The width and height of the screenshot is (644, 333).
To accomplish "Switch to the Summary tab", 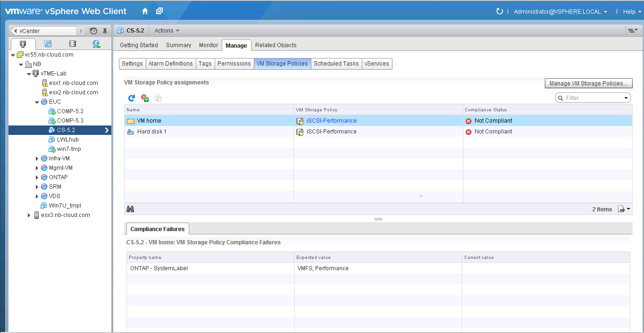I will click(178, 45).
